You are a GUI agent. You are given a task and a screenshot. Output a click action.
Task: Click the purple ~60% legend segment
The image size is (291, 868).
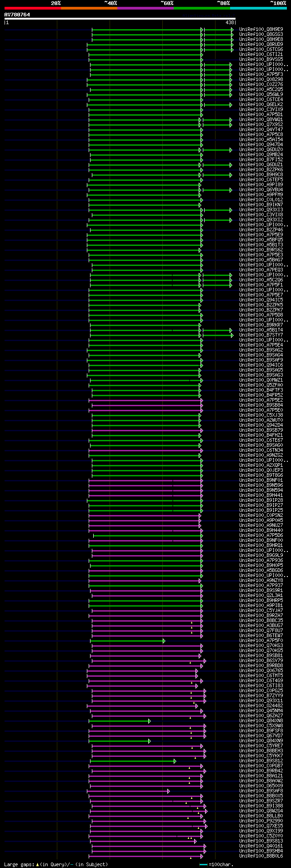(x=145, y=8)
